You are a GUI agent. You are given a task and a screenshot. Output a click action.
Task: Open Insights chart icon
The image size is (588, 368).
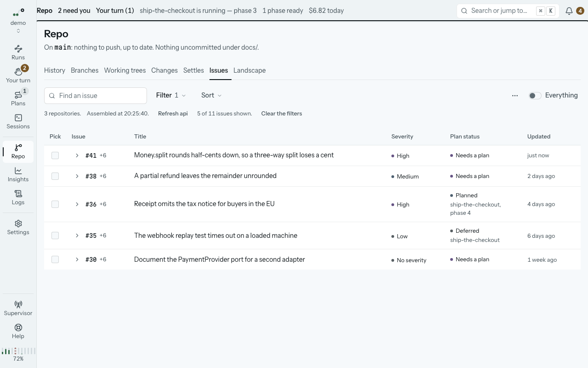point(18,171)
